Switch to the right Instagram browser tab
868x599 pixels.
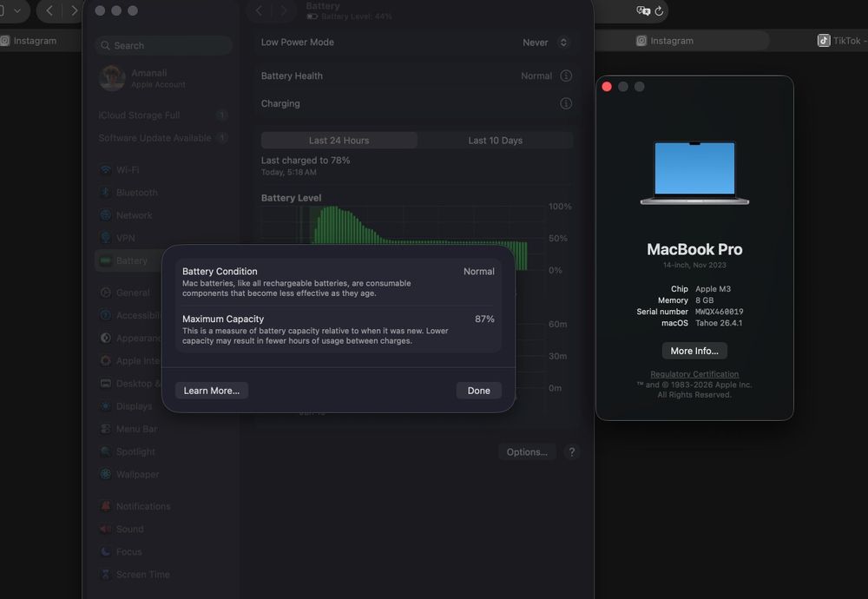(665, 41)
